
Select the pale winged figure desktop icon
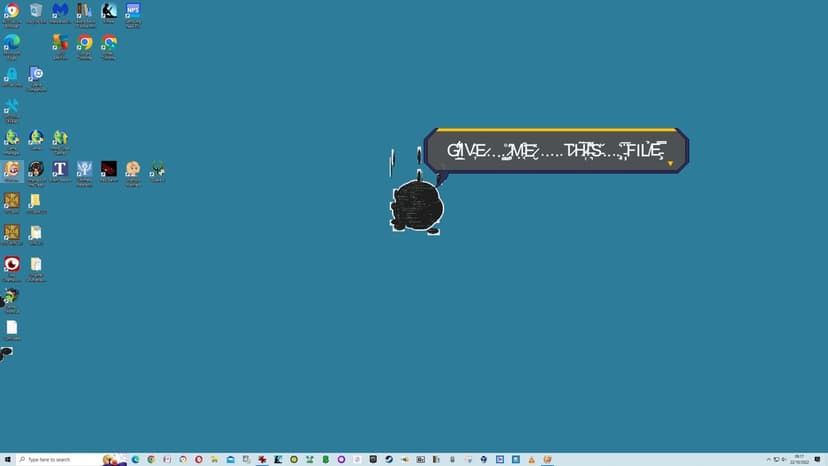point(84,172)
